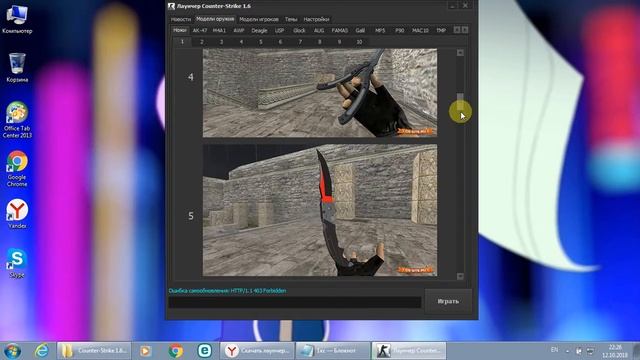The image size is (640, 360).
Task: Open the Компьютер desktop icon
Action: 17,19
